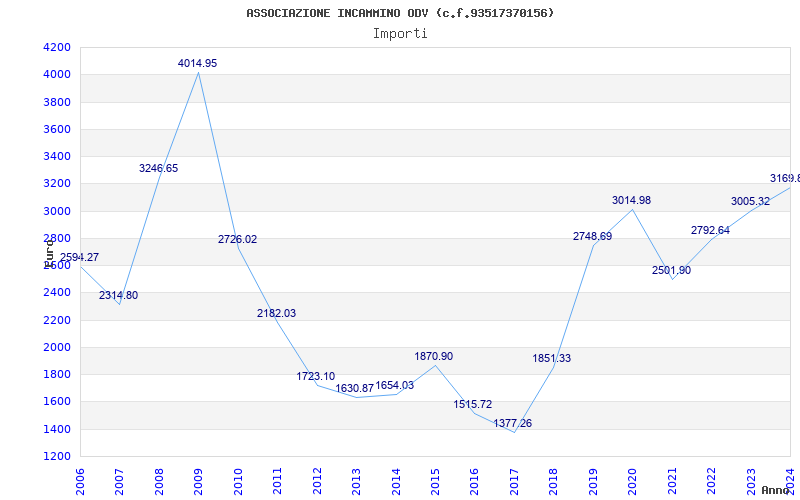Click x-axis year 2018

pyautogui.click(x=554, y=481)
